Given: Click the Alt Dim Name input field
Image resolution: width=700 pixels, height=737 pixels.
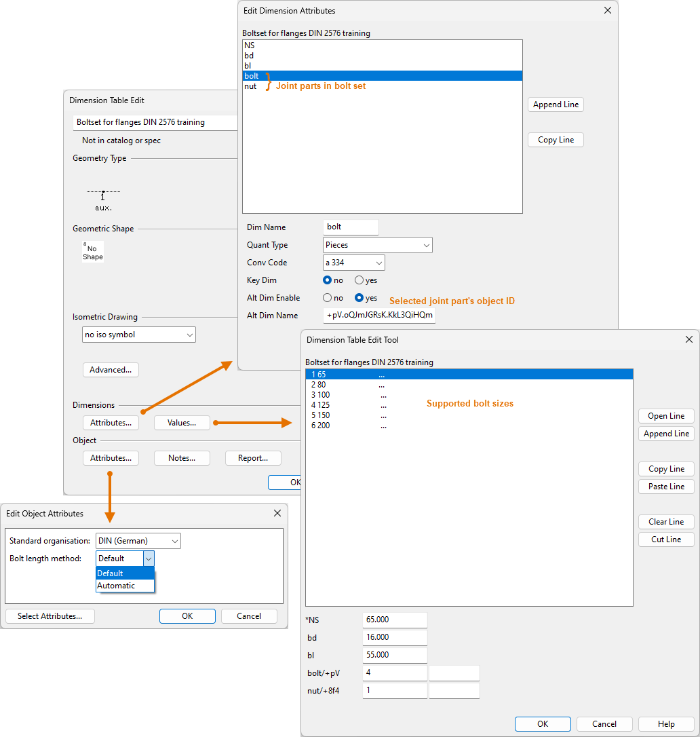Looking at the screenshot, I should (x=379, y=316).
